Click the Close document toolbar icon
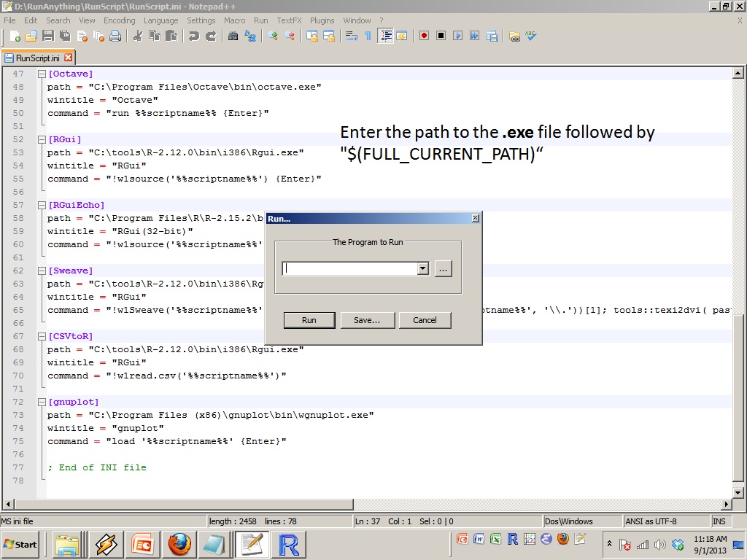The width and height of the screenshot is (747, 560). tap(82, 36)
